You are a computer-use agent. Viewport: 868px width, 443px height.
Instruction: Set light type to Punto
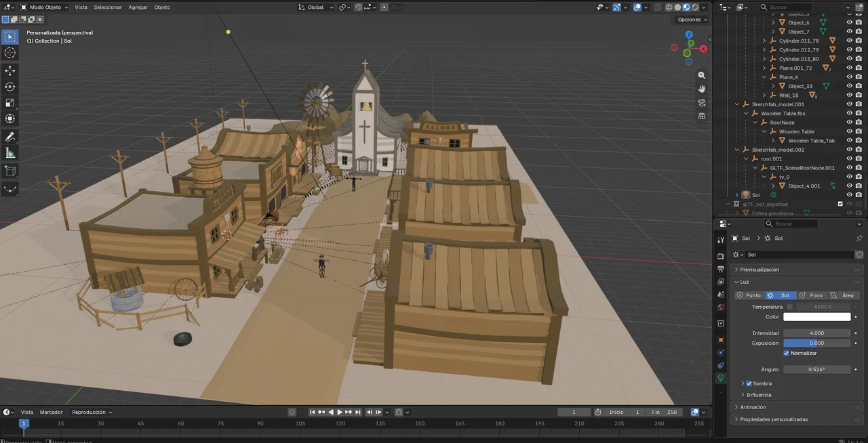pos(749,295)
